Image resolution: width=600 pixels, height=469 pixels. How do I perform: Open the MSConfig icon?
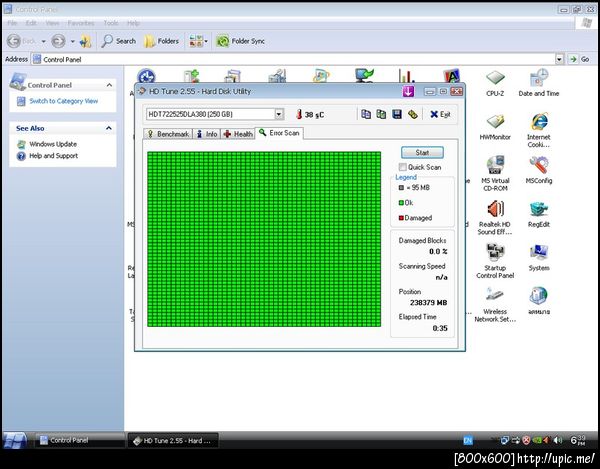coord(539,171)
